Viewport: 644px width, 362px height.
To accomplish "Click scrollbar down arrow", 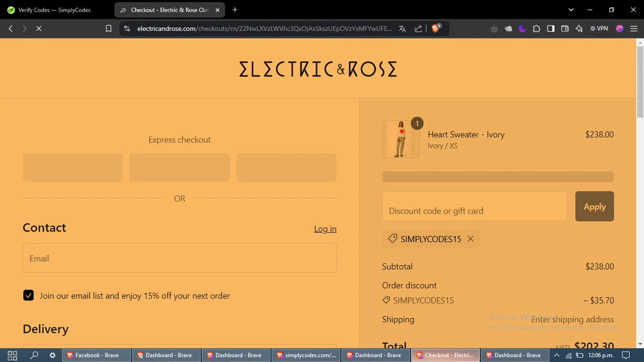I will [640, 344].
